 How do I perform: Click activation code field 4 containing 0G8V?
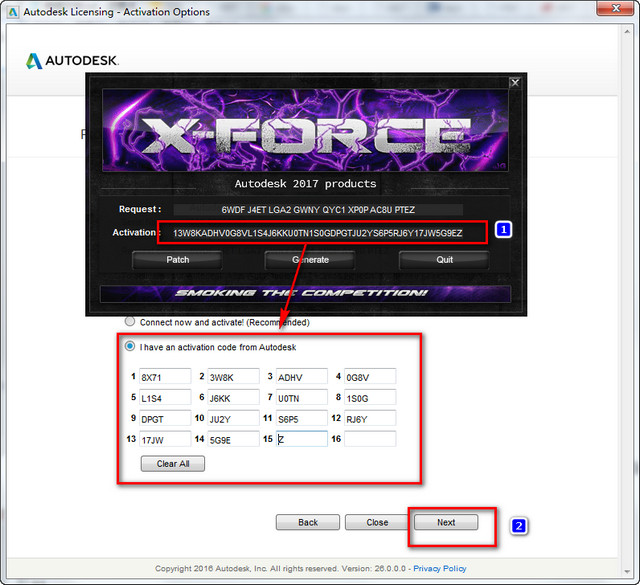[370, 376]
